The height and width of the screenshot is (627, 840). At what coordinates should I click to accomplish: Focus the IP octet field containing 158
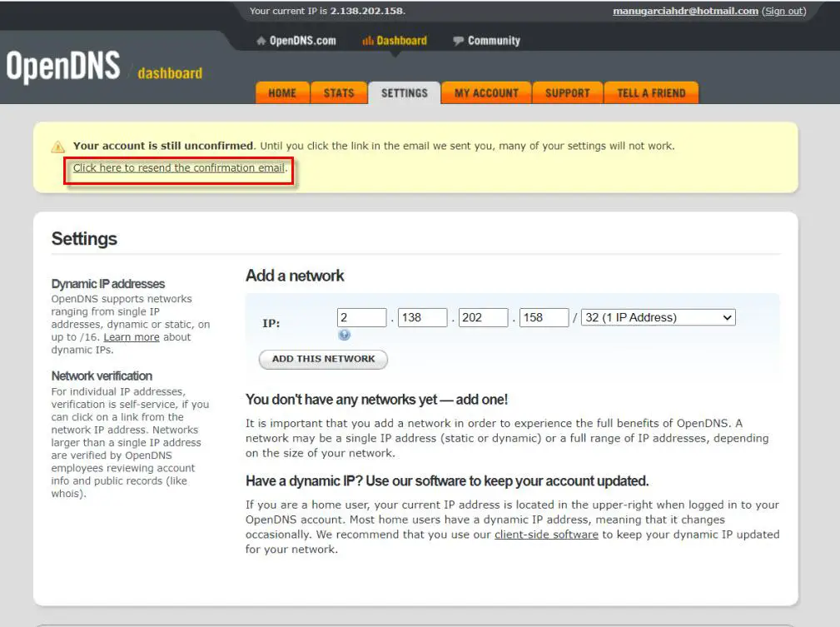click(x=544, y=317)
